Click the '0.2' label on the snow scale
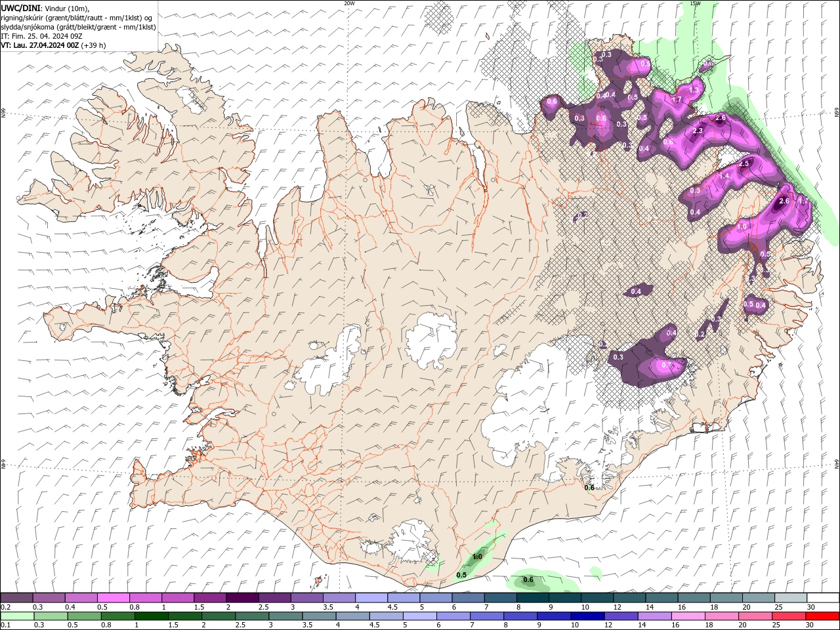This screenshot has width=840, height=630. pyautogui.click(x=5, y=607)
